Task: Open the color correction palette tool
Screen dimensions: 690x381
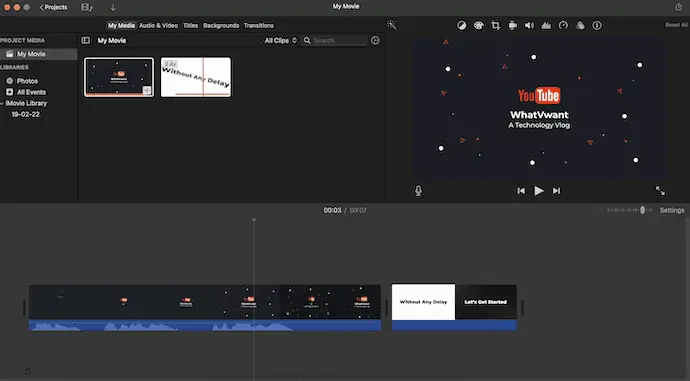Action: 478,26
